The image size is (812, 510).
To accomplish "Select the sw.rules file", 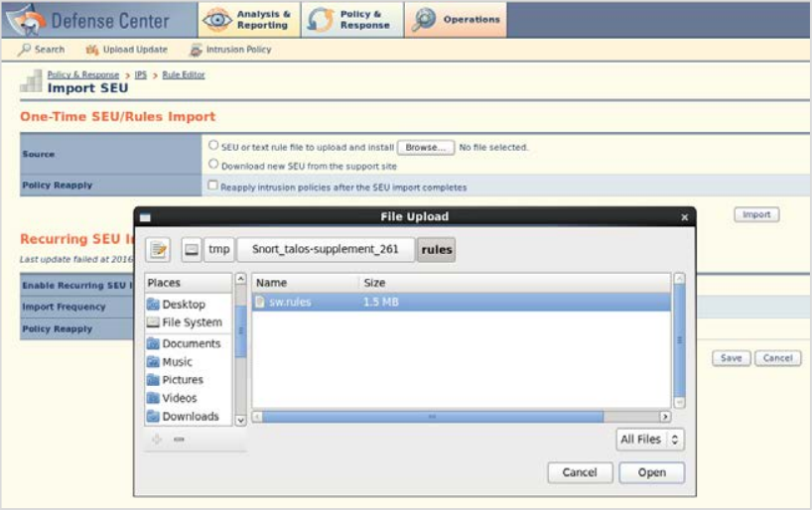I will pos(461,303).
